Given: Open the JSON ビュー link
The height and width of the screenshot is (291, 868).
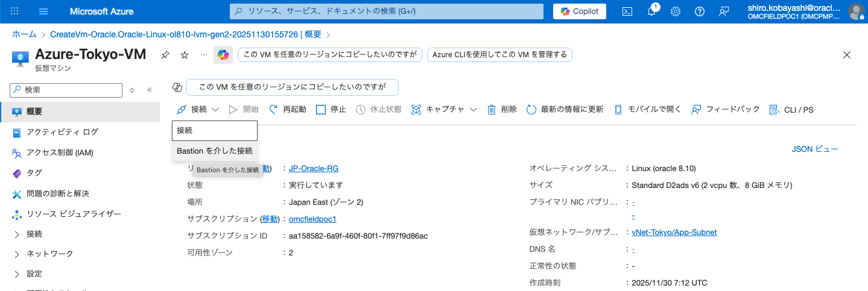Looking at the screenshot, I should tap(815, 149).
